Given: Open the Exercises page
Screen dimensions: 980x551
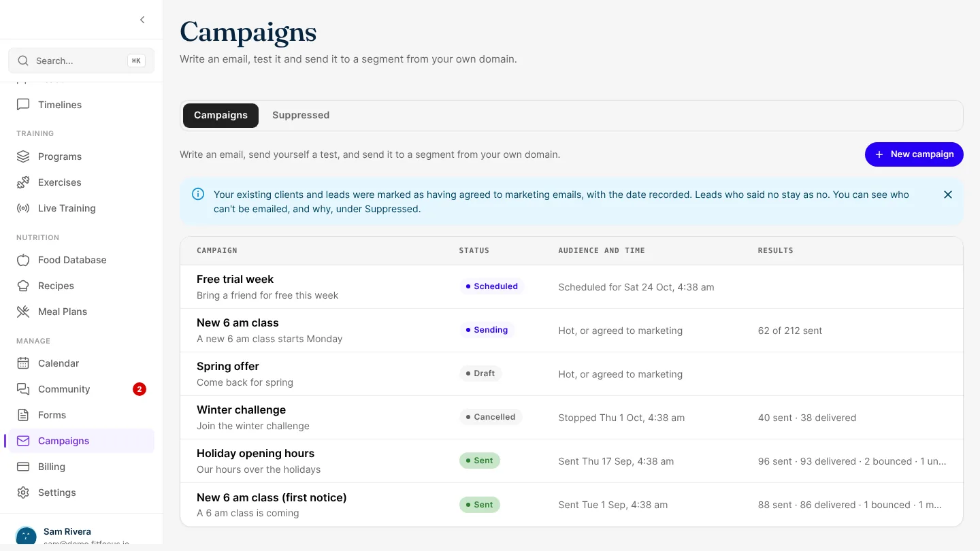Looking at the screenshot, I should click(x=82, y=182).
